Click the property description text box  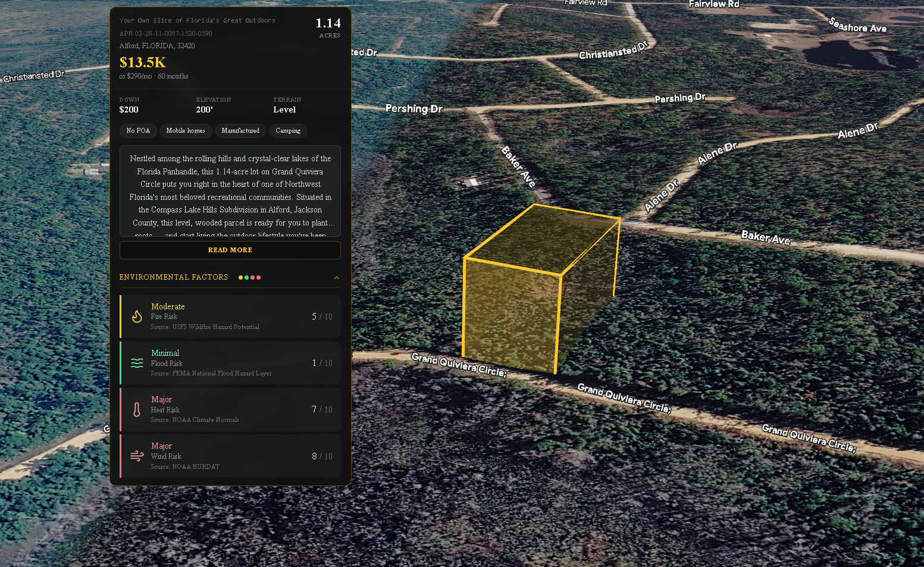(230, 191)
